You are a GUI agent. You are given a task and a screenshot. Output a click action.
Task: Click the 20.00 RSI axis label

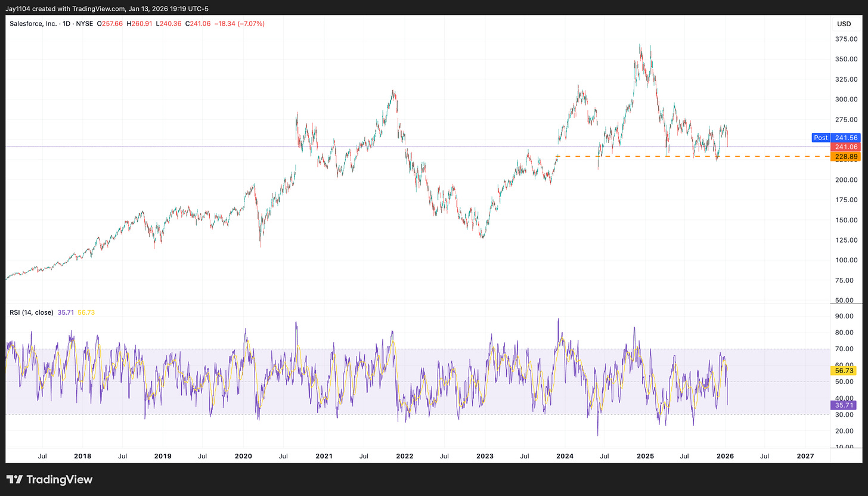[845, 431]
